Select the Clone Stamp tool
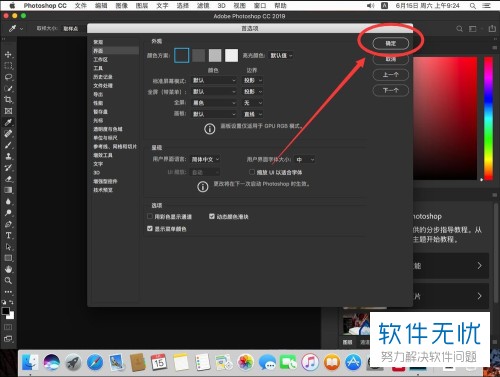The height and width of the screenshot is (377, 500). tap(9, 156)
